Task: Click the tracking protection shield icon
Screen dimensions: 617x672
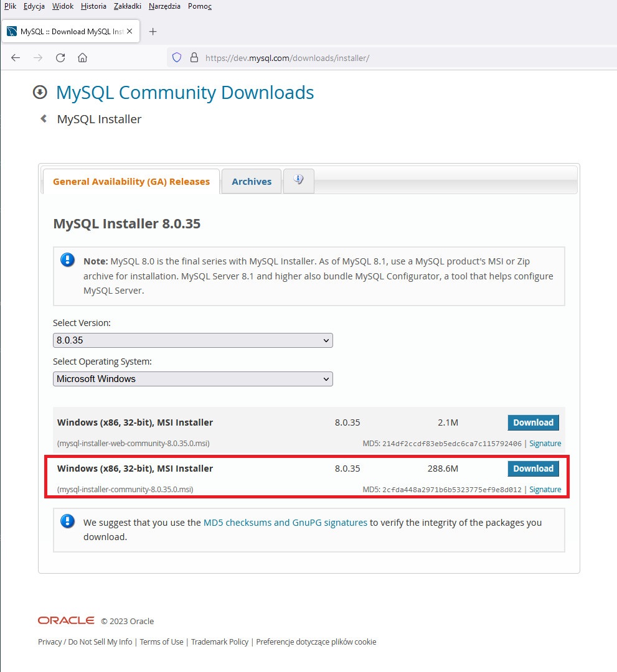Action: 177,57
